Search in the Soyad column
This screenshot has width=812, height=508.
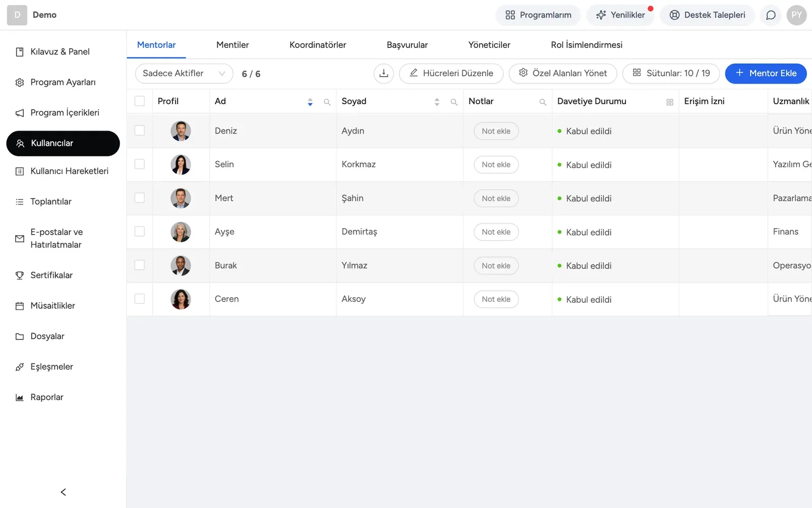coord(454,102)
